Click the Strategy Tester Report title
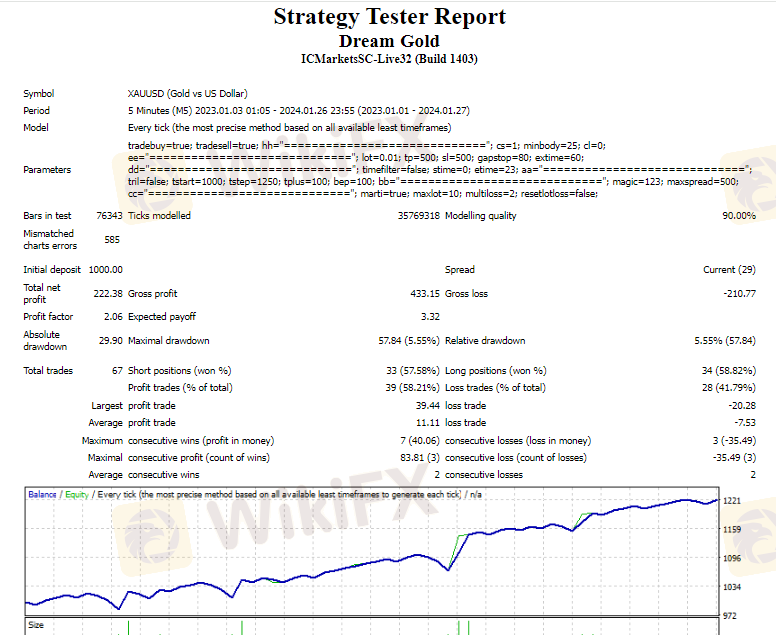The image size is (776, 635). 389,17
